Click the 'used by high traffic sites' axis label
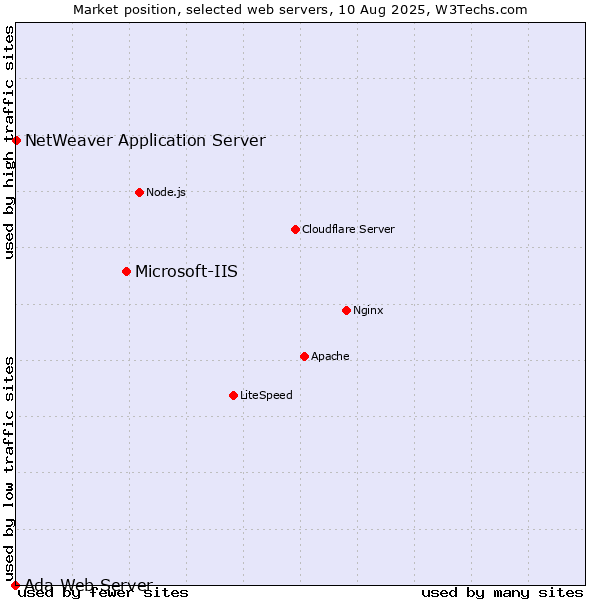The height and width of the screenshot is (600, 600). tap(9, 142)
